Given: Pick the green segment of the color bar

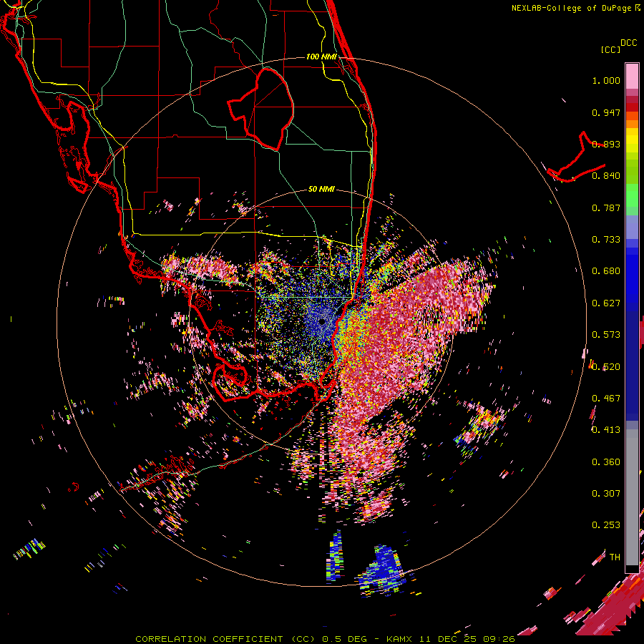Looking at the screenshot, I should pos(632,195).
